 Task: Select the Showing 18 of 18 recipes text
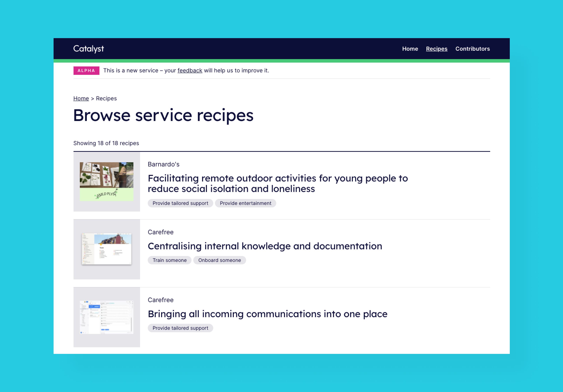[x=106, y=143]
